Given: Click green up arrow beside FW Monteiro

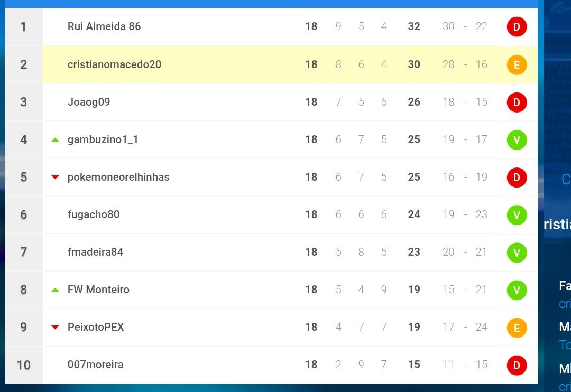Looking at the screenshot, I should (55, 290).
